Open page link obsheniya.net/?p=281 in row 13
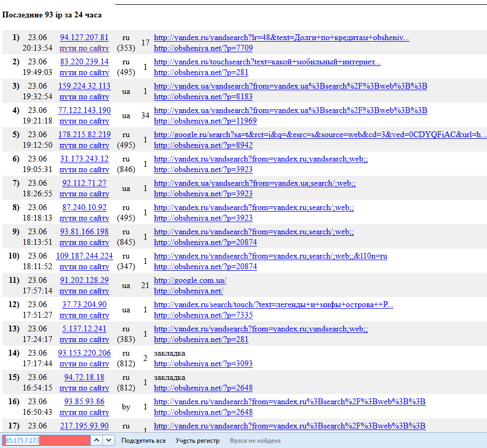Screen dimensions: 487x448 (201, 339)
